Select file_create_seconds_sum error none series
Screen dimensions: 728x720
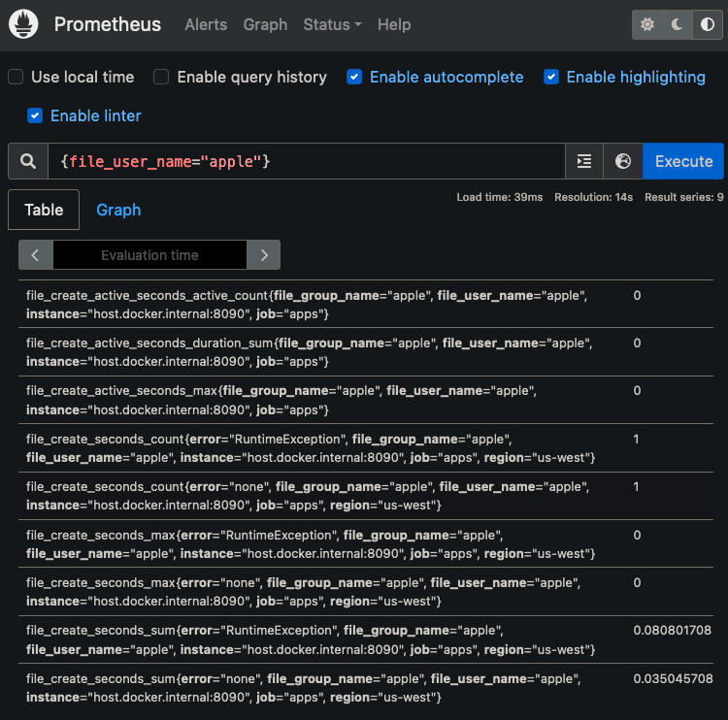click(x=366, y=687)
